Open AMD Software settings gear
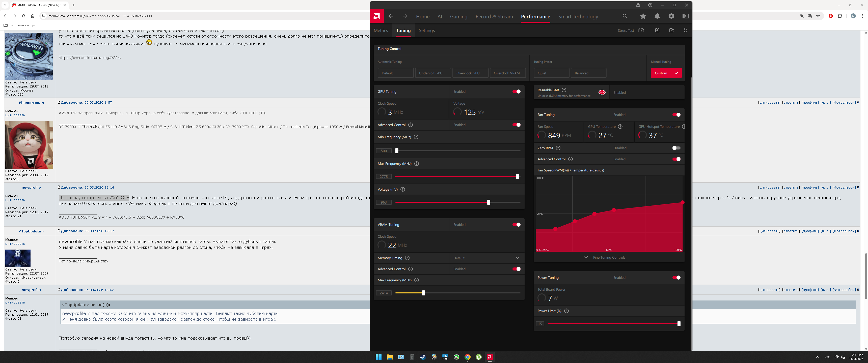The image size is (868, 363). pyautogui.click(x=671, y=16)
